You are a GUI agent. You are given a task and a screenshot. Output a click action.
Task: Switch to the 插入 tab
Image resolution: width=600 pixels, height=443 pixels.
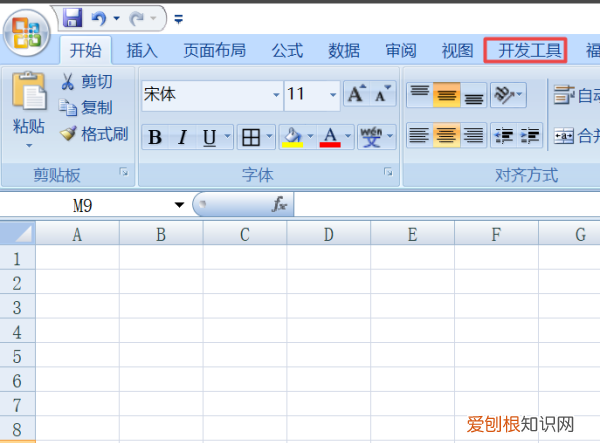coord(142,50)
